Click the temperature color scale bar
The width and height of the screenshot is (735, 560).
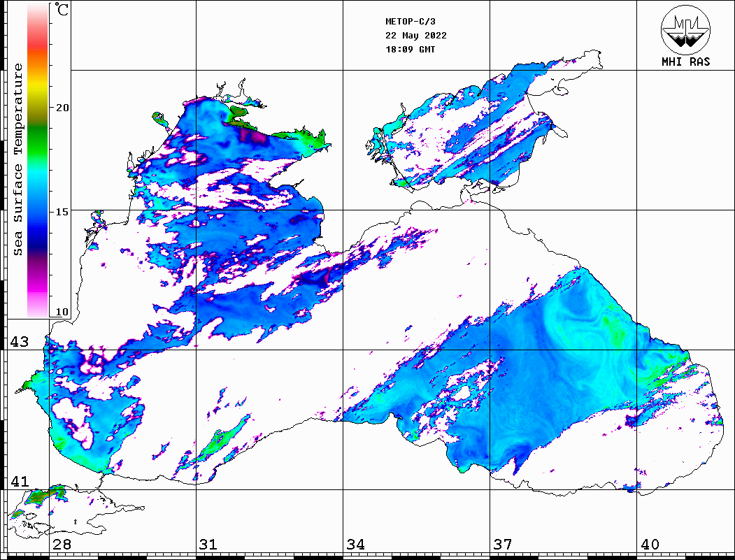coord(38,161)
